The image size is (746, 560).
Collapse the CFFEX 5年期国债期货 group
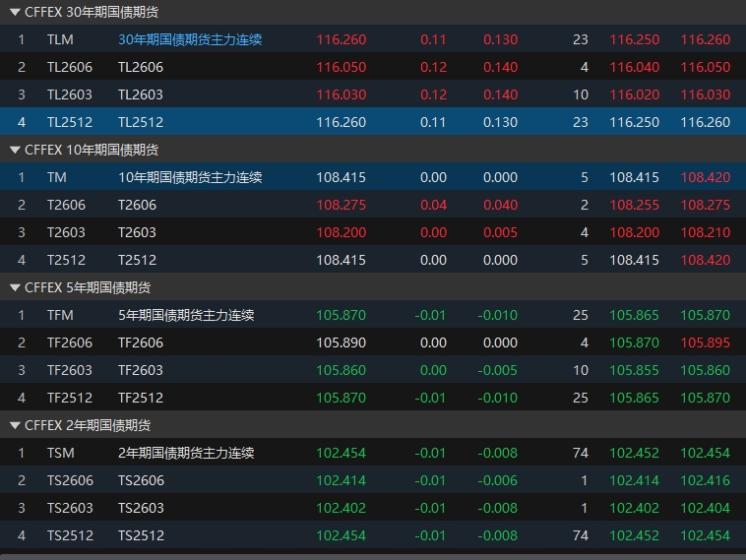click(15, 287)
